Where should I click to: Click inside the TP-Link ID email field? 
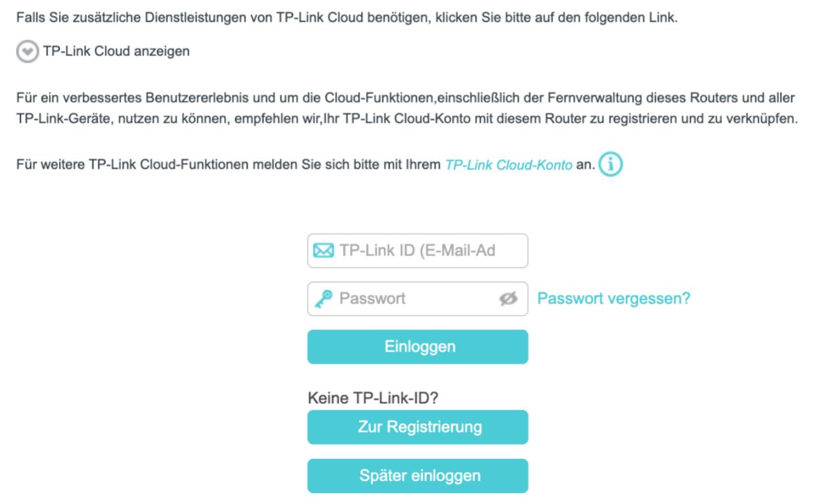click(420, 250)
